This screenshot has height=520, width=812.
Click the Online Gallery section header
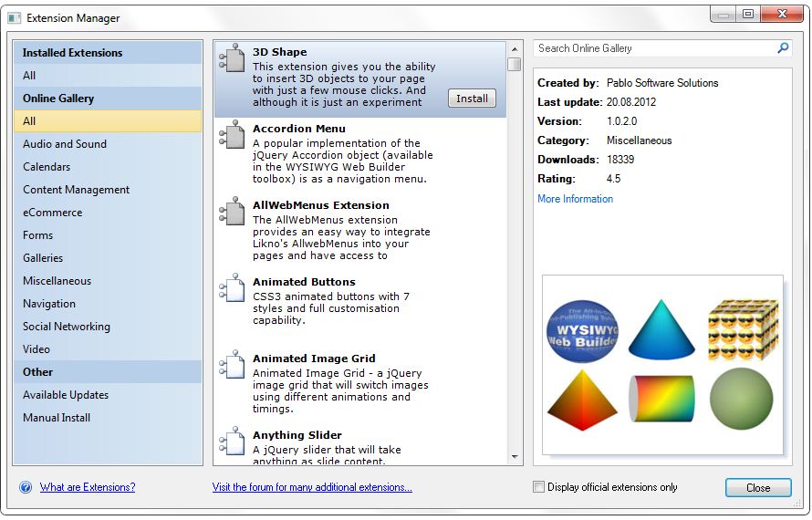pos(108,99)
